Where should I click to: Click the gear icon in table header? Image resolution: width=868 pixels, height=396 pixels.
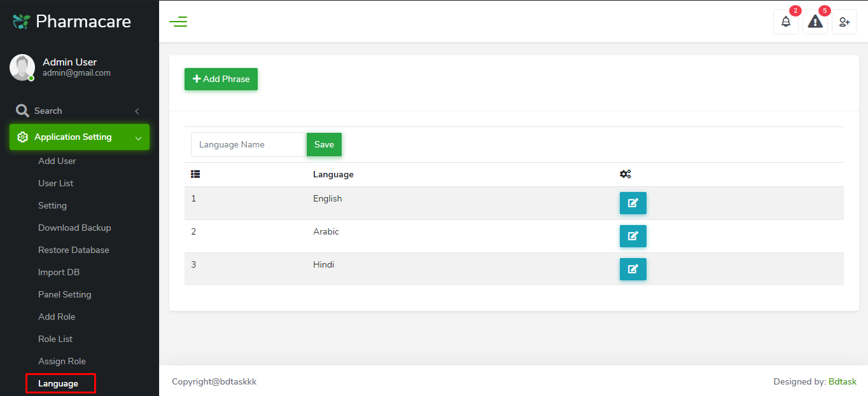point(625,174)
